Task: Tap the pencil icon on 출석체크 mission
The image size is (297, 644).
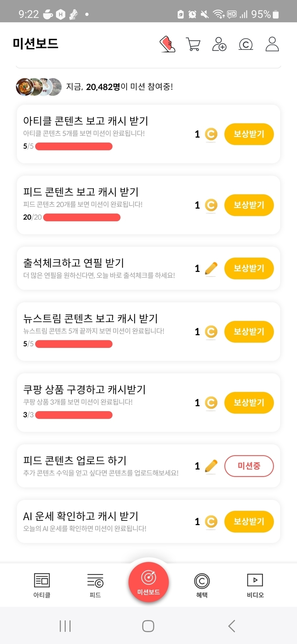Action: pos(211,269)
